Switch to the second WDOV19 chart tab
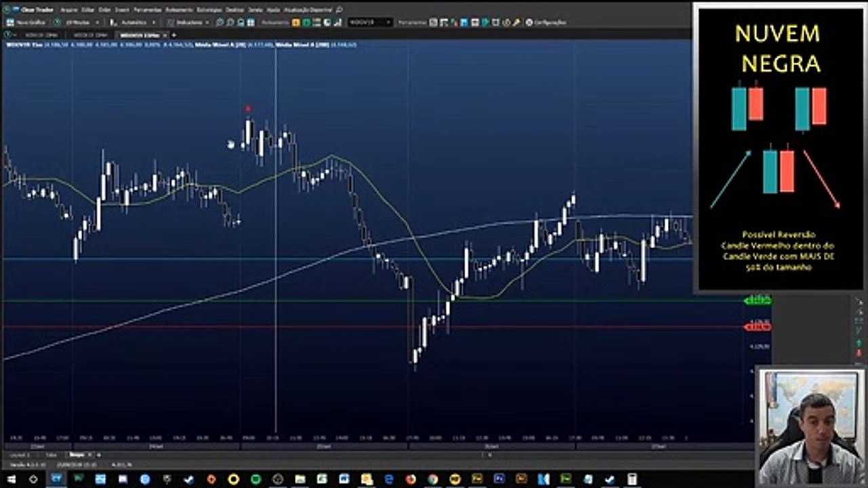The width and height of the screenshot is (868, 488). (90, 35)
